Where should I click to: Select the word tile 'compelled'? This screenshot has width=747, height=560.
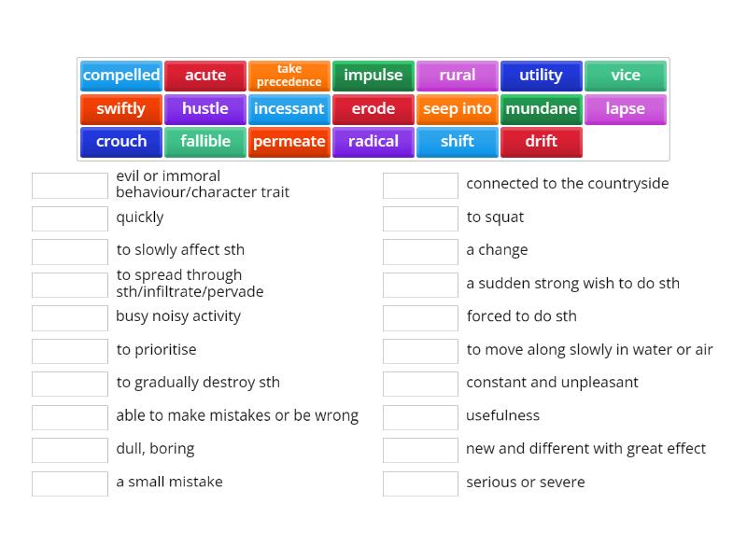[x=120, y=75]
